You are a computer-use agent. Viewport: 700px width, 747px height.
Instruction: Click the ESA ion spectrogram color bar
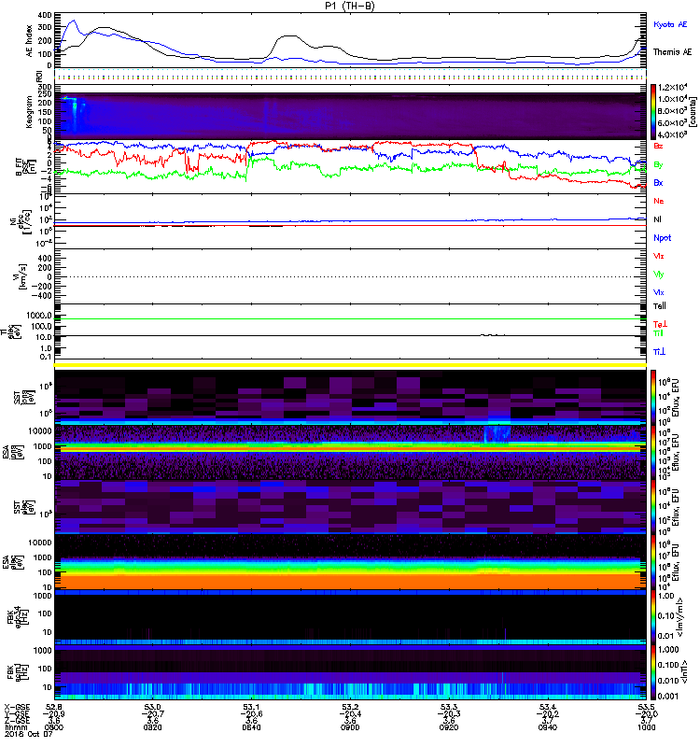(653, 453)
